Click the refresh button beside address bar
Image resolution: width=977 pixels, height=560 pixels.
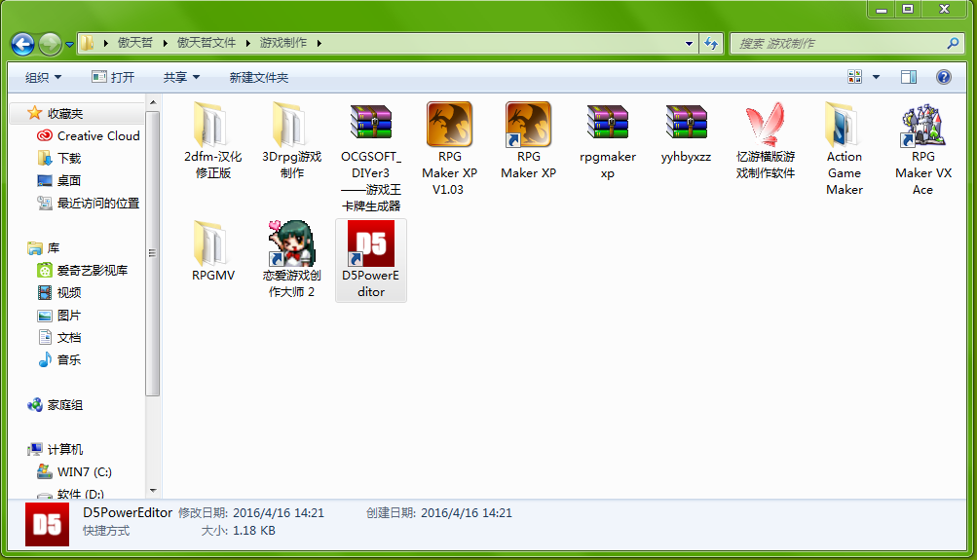click(x=711, y=43)
